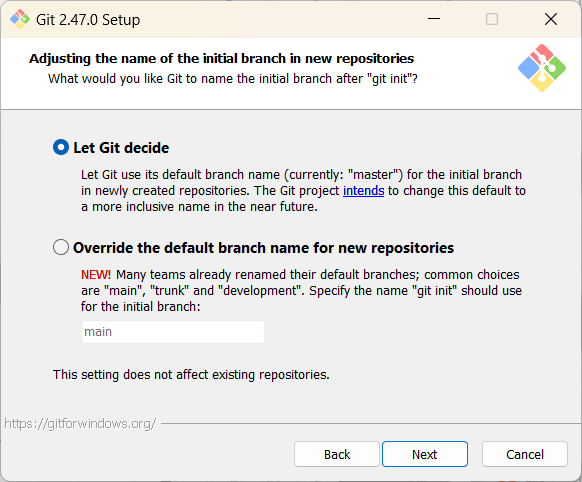Continue with the Next button

(425, 454)
